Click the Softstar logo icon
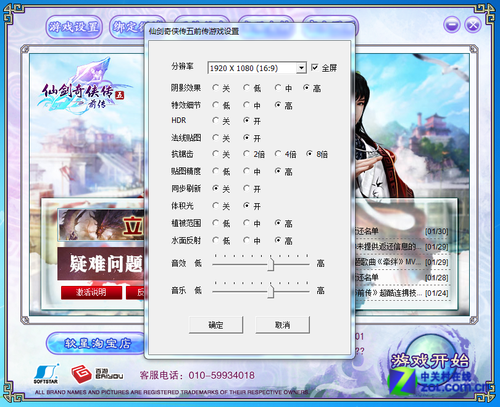Viewport: 500px width, 407px height. (46, 374)
